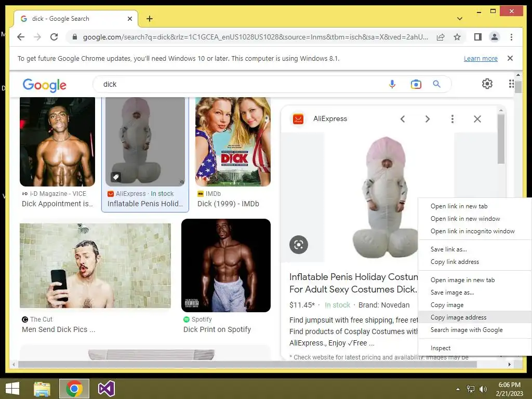Click the Google Lens button on preview image

299,244
